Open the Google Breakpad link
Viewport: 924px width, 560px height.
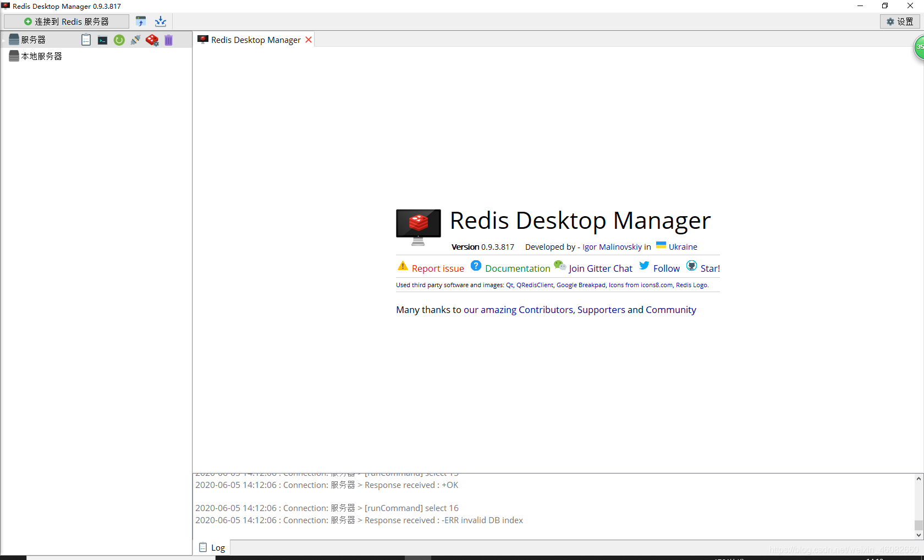point(581,285)
